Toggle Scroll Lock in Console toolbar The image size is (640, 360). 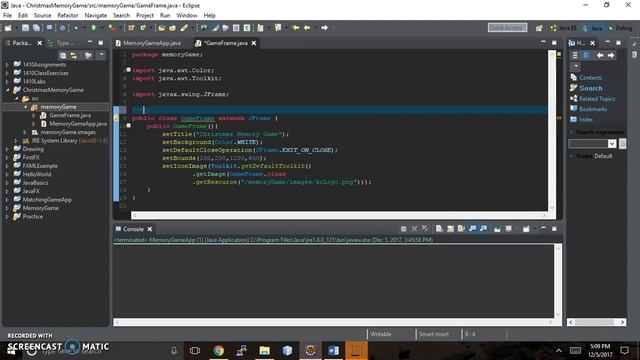point(450,229)
